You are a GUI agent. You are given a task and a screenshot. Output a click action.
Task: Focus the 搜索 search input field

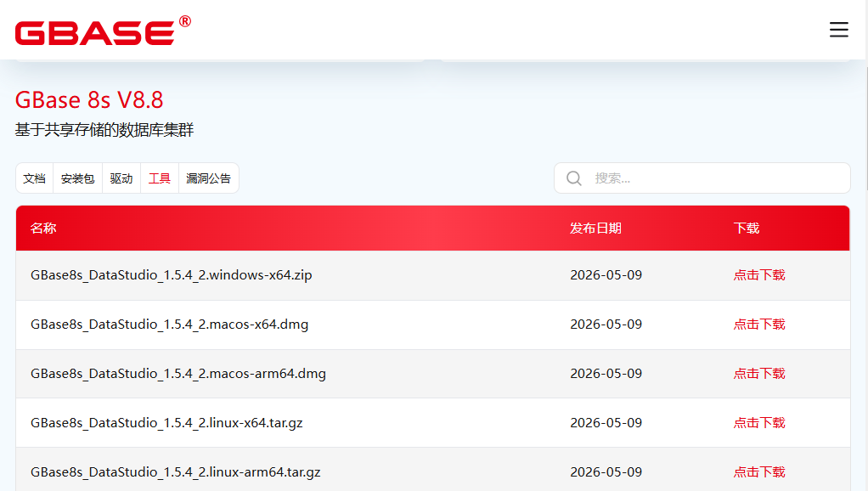(702, 178)
